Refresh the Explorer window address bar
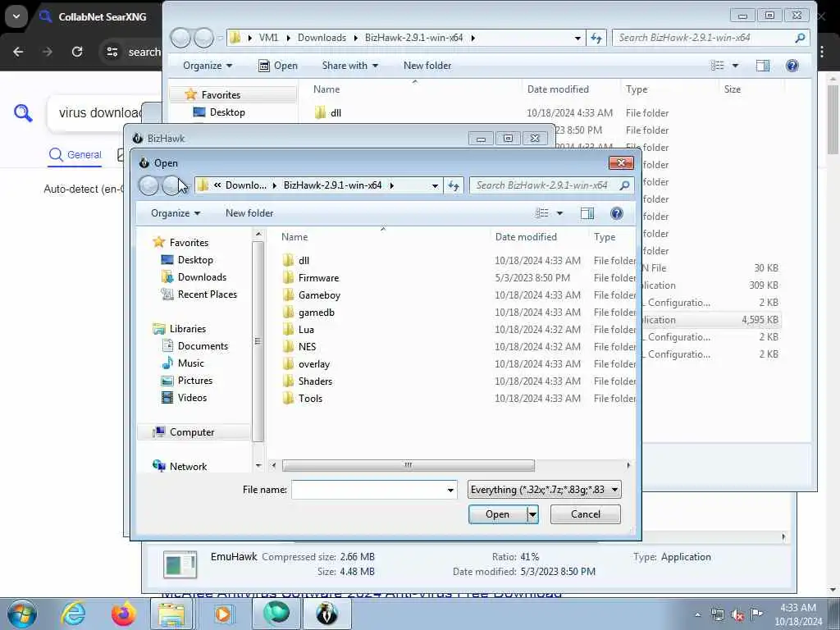 point(596,38)
